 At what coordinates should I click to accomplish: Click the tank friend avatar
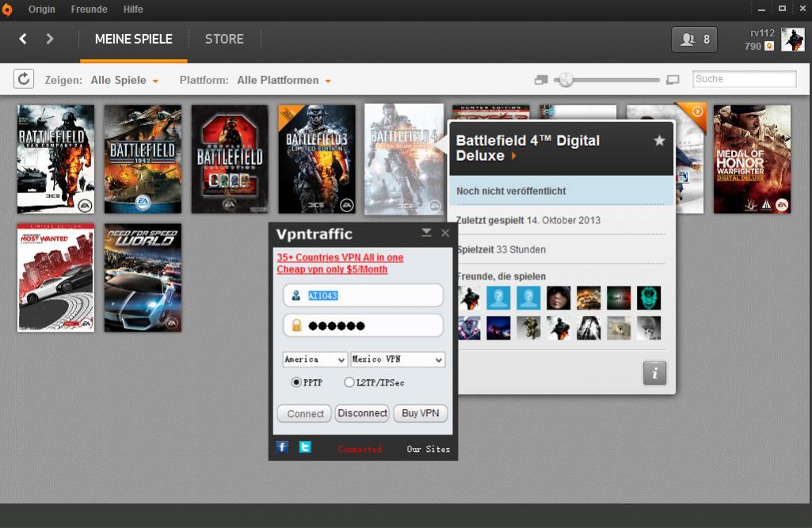point(589,298)
